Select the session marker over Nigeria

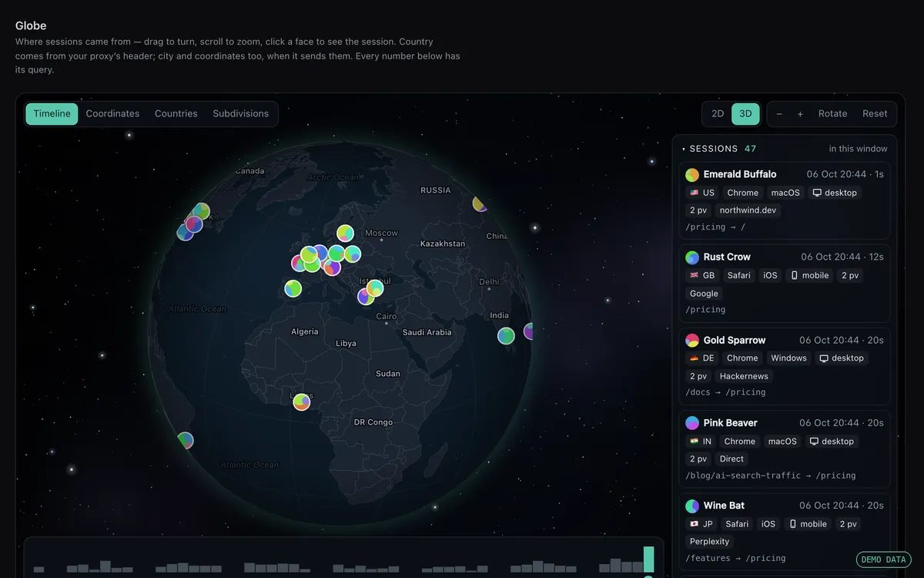coord(302,402)
